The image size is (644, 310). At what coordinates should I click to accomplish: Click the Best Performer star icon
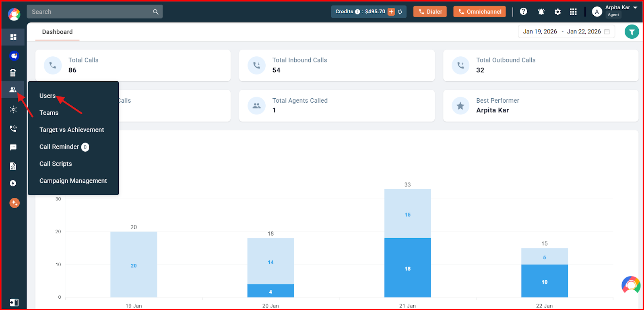(x=460, y=106)
